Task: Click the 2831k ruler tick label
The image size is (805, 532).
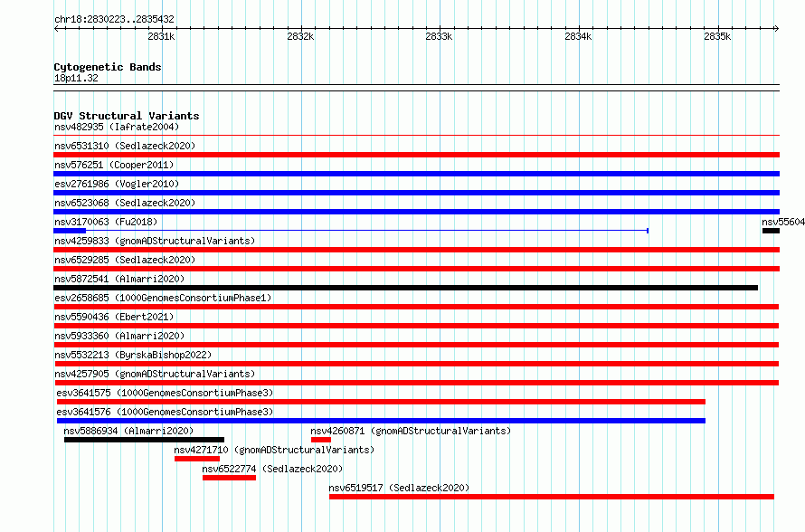Action: click(161, 36)
